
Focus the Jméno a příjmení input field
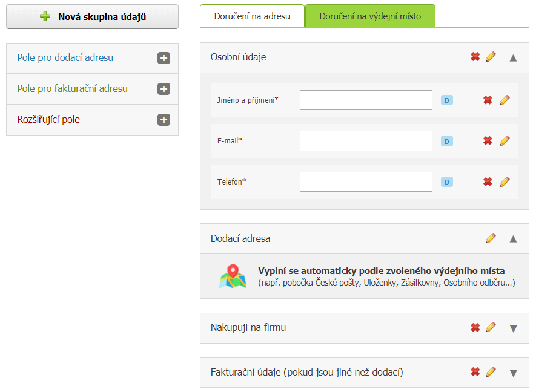pos(366,100)
